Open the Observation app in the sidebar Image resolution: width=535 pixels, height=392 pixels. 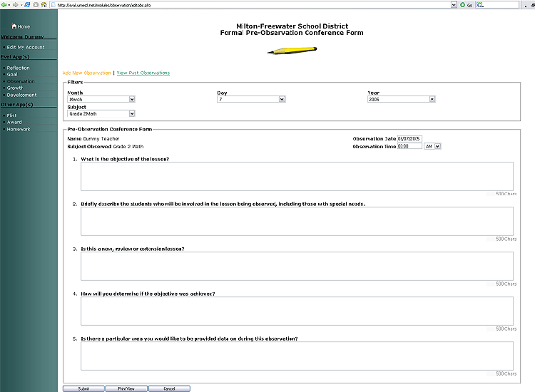pos(21,81)
